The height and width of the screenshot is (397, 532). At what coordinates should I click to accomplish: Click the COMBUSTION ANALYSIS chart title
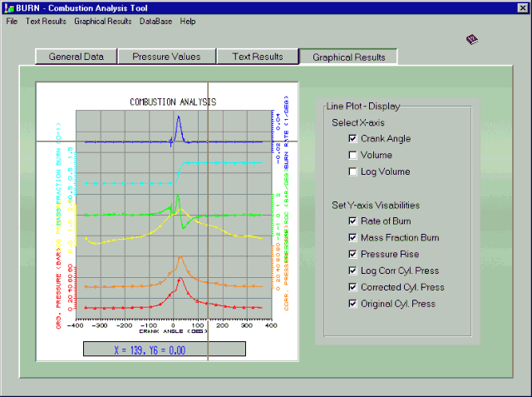pyautogui.click(x=173, y=102)
